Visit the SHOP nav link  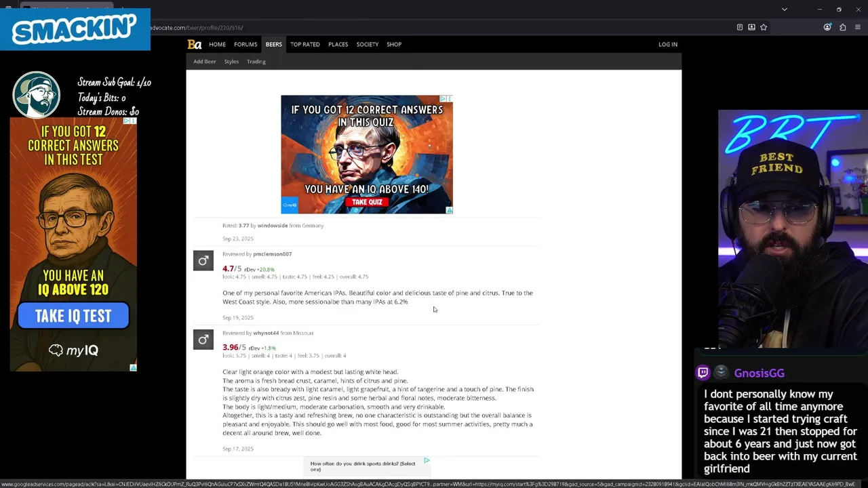[394, 45]
